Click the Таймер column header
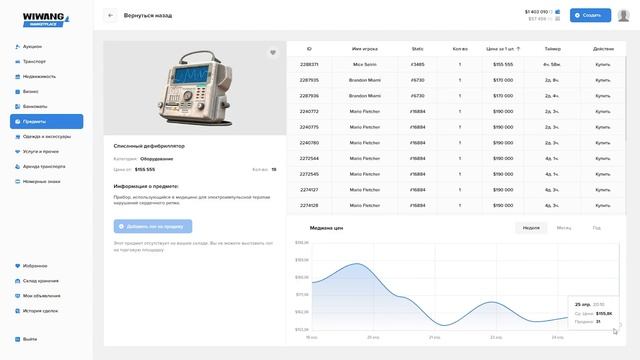This screenshot has height=360, width=640. [x=552, y=49]
